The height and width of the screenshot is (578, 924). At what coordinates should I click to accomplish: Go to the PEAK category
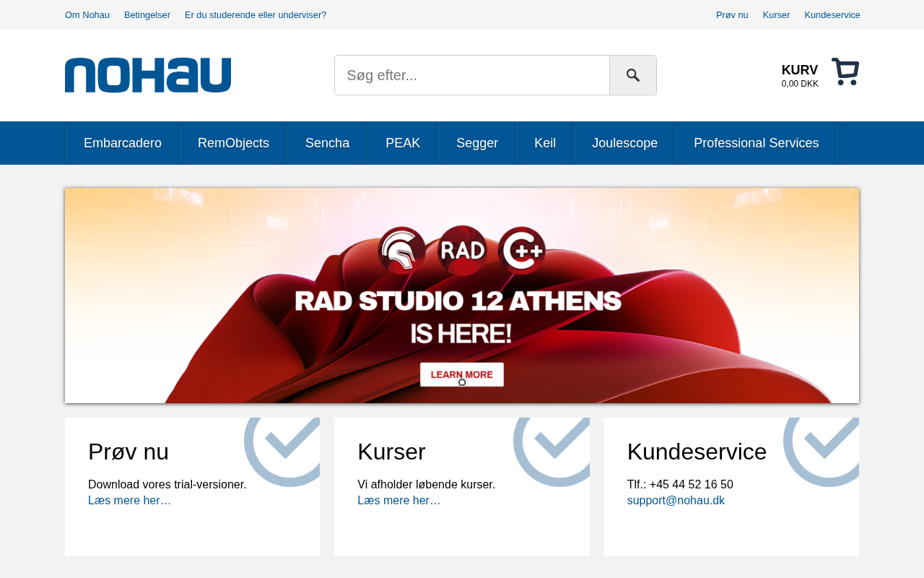coord(403,143)
